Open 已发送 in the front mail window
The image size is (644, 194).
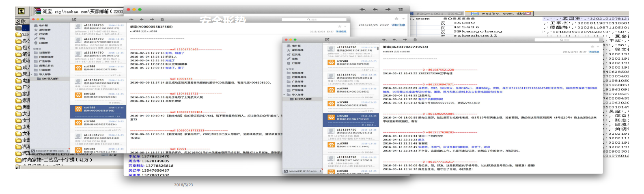click(297, 55)
